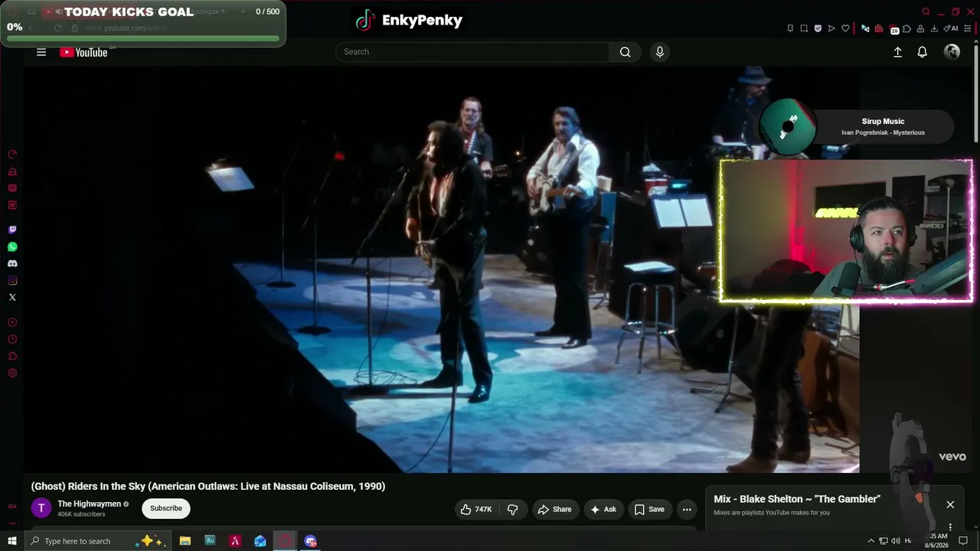The image size is (980, 551).
Task: Open more actions three-dot menu
Action: [687, 510]
